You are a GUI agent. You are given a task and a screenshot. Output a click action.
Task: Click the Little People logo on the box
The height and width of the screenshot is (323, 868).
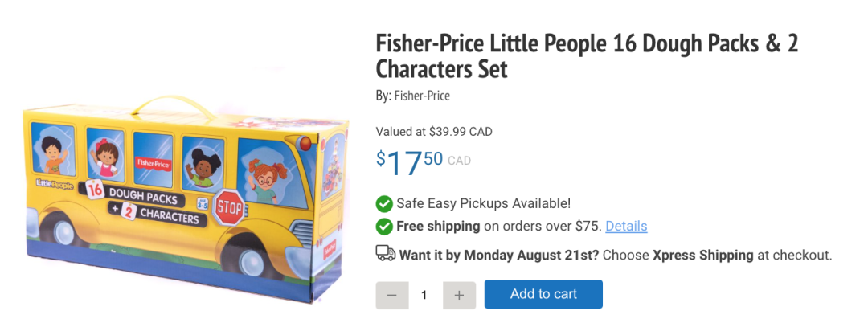(55, 186)
